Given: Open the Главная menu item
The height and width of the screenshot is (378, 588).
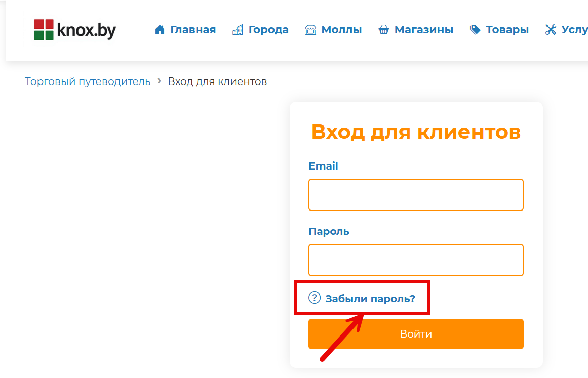Looking at the screenshot, I should tap(193, 30).
